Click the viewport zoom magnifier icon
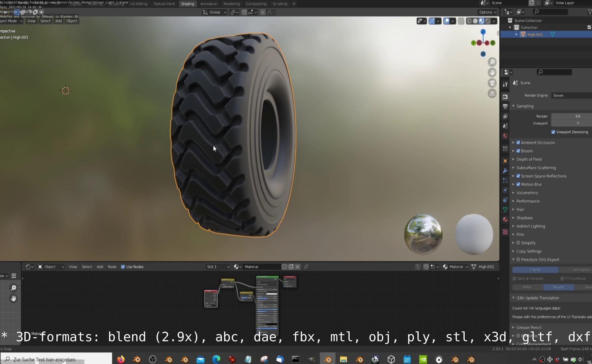Image resolution: width=592 pixels, height=364 pixels. [x=492, y=62]
